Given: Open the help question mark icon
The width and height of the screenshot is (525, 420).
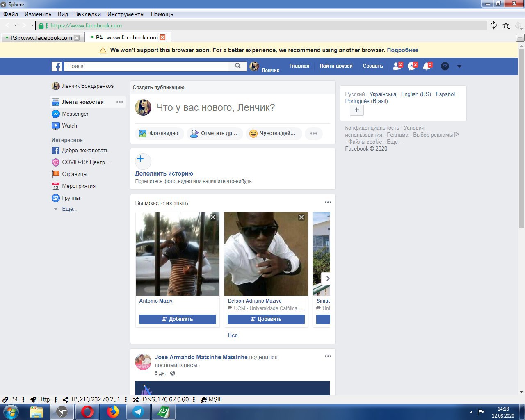Looking at the screenshot, I should [445, 66].
